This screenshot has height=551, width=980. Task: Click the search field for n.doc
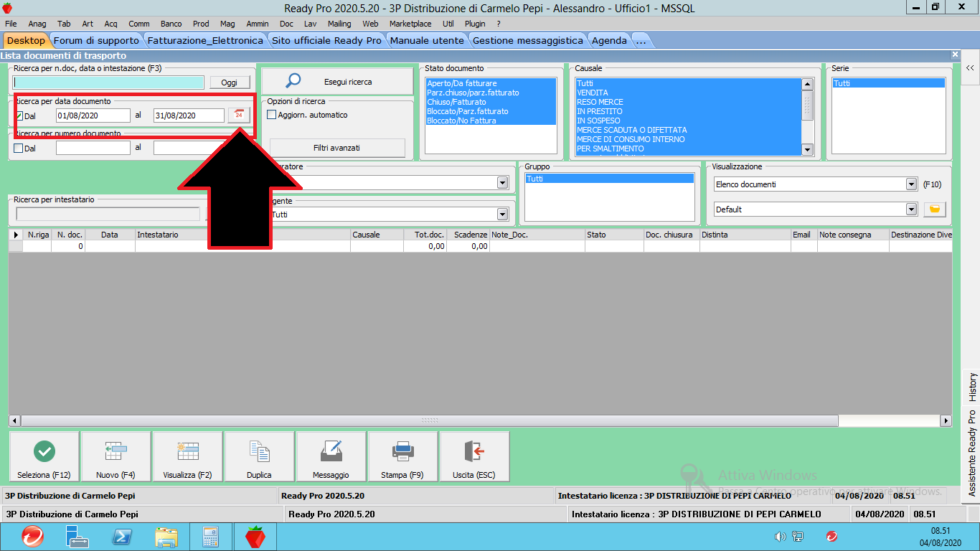point(108,83)
